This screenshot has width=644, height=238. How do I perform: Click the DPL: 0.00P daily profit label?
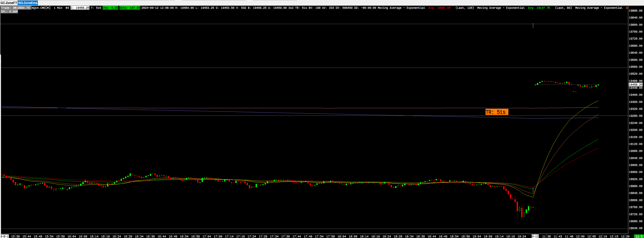click(9, 12)
